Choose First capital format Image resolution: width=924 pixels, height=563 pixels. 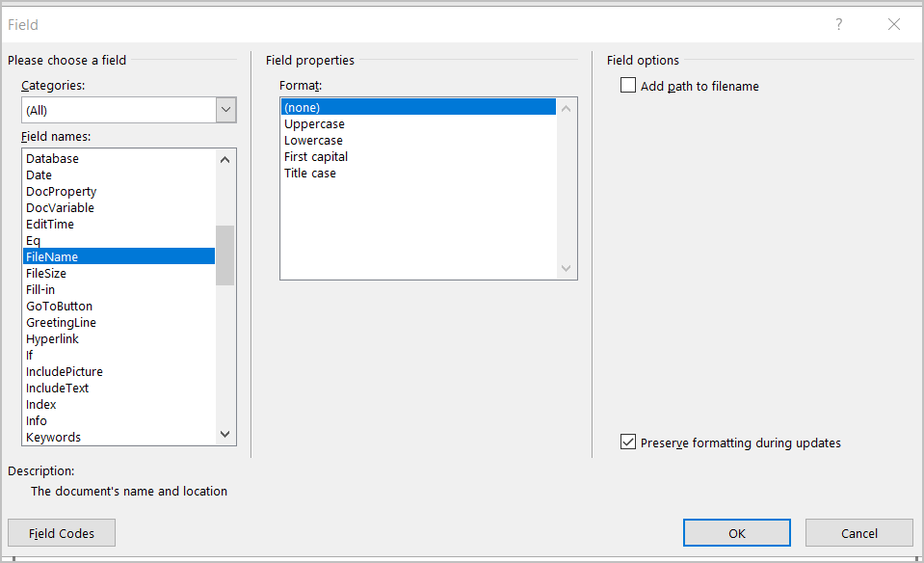[x=316, y=157]
